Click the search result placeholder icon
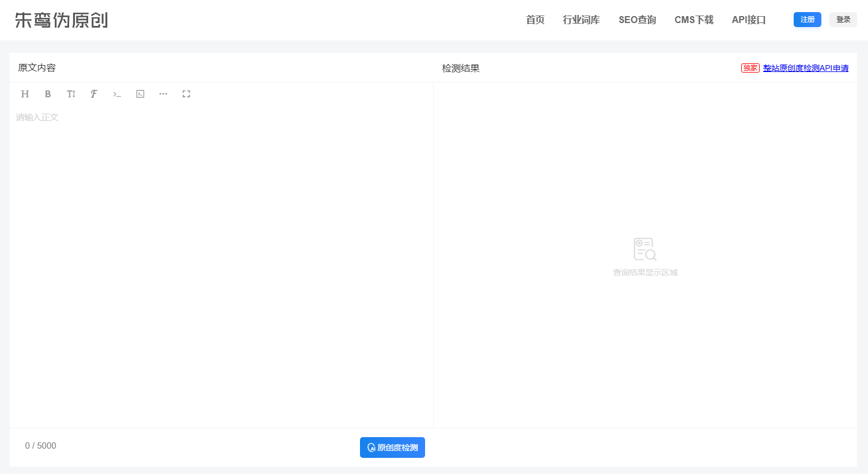 click(x=645, y=249)
